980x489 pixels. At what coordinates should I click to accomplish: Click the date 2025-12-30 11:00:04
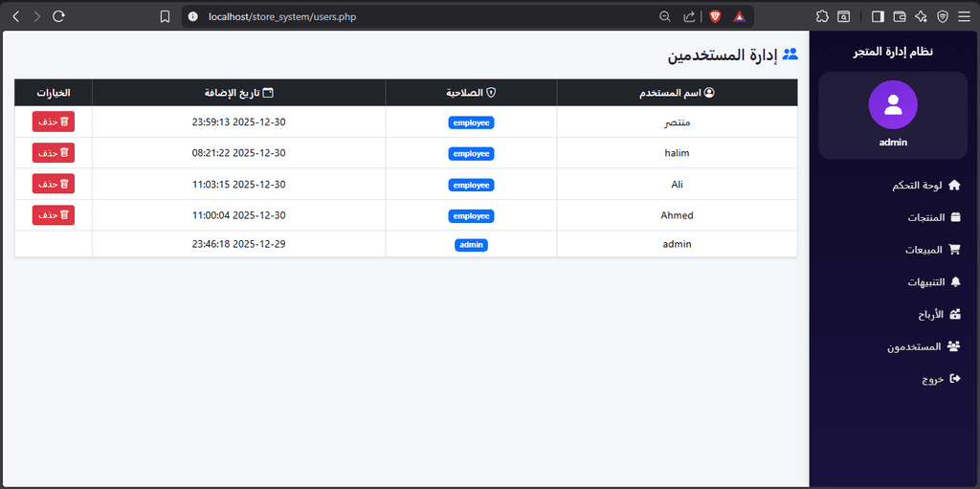pyautogui.click(x=238, y=215)
